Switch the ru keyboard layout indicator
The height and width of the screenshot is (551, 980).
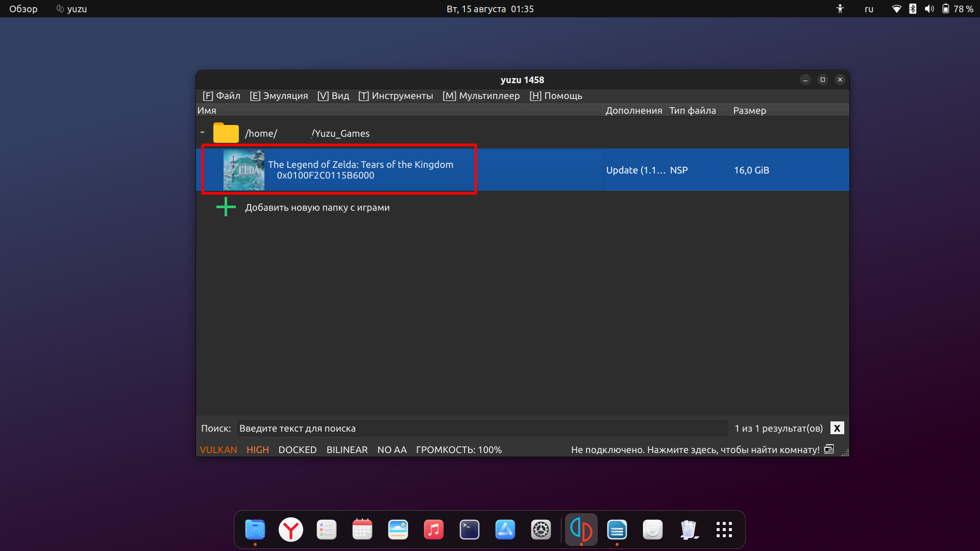pyautogui.click(x=869, y=9)
